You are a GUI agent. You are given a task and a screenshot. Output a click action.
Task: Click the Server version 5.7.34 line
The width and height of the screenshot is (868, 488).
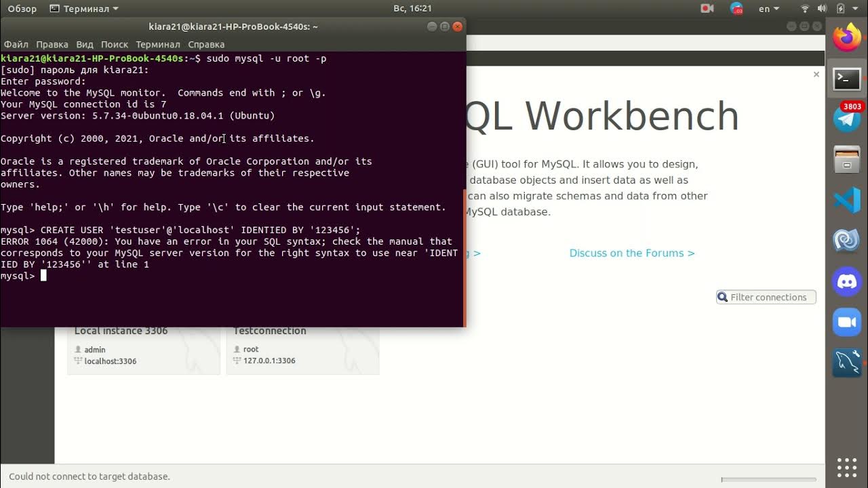138,116
